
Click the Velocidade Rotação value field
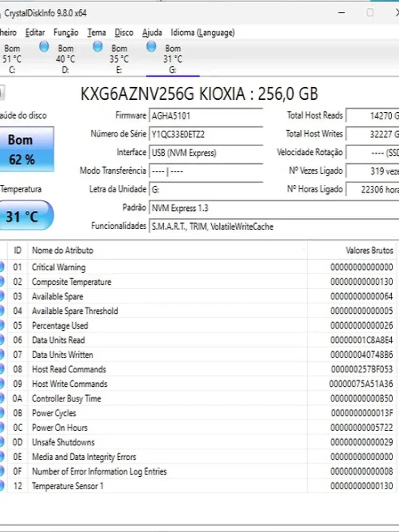[372, 153]
